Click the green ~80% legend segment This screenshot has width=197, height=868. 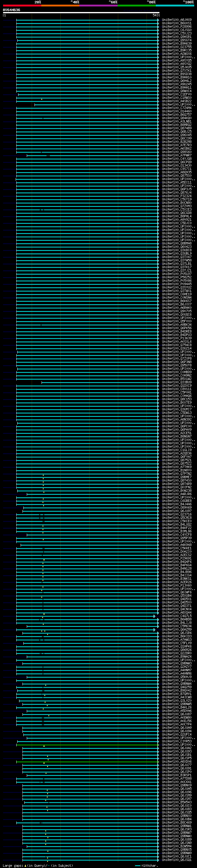point(137,6)
